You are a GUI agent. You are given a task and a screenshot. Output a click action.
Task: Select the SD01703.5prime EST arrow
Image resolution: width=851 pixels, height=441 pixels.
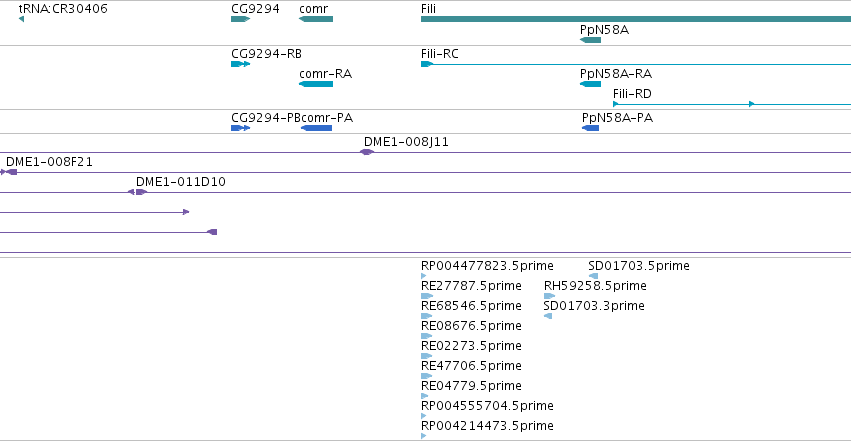pyautogui.click(x=593, y=276)
